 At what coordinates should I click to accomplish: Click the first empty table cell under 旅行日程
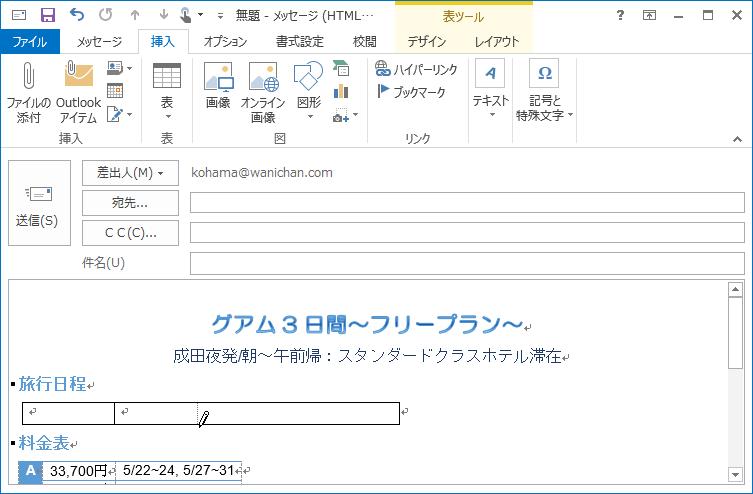(68, 413)
